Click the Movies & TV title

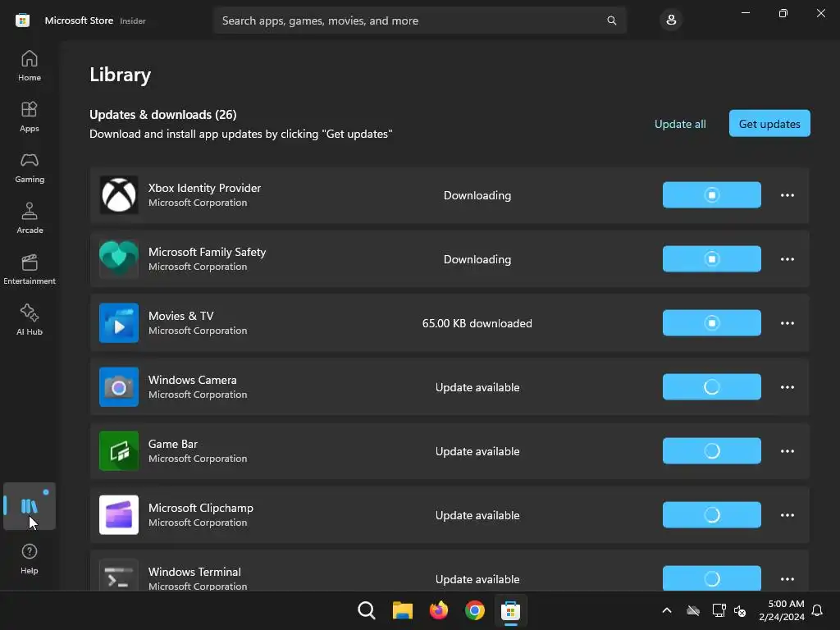pyautogui.click(x=181, y=316)
